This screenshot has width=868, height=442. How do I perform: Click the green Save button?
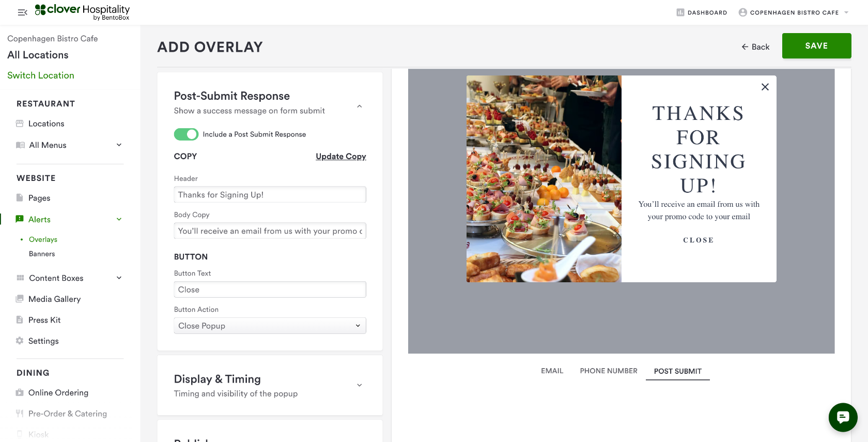816,45
